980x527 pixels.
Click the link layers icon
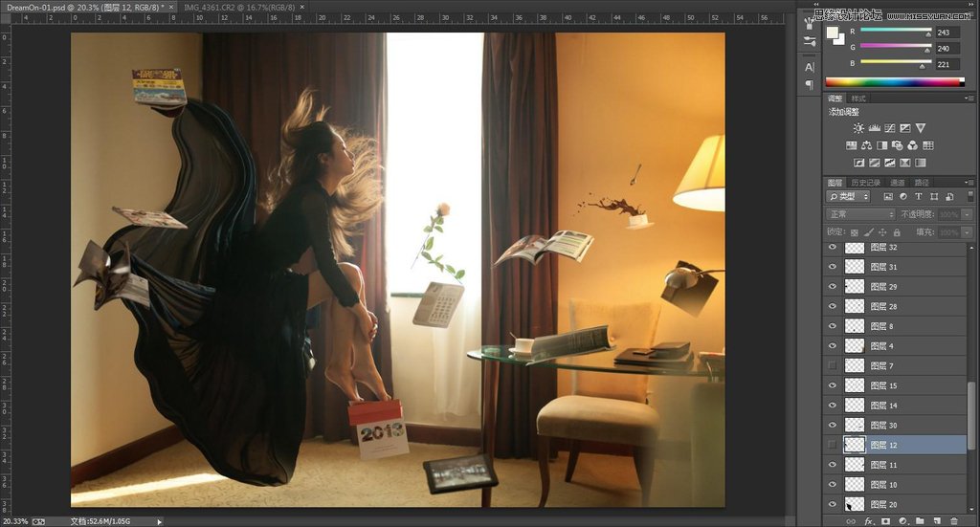[851, 521]
